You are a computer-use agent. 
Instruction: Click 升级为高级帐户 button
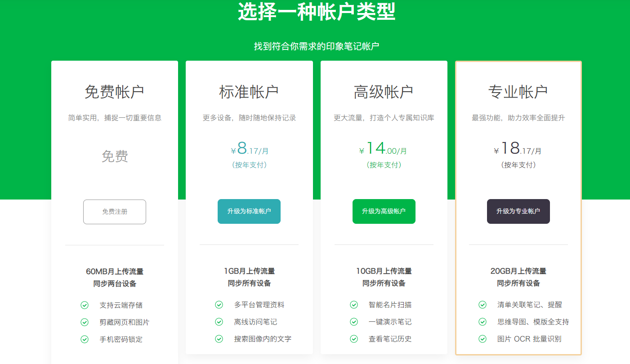point(384,211)
